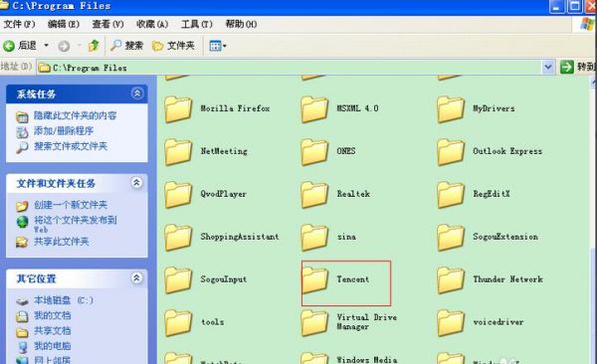Click the Mozilla Firefox folder name text
The image size is (597, 364).
click(x=235, y=108)
